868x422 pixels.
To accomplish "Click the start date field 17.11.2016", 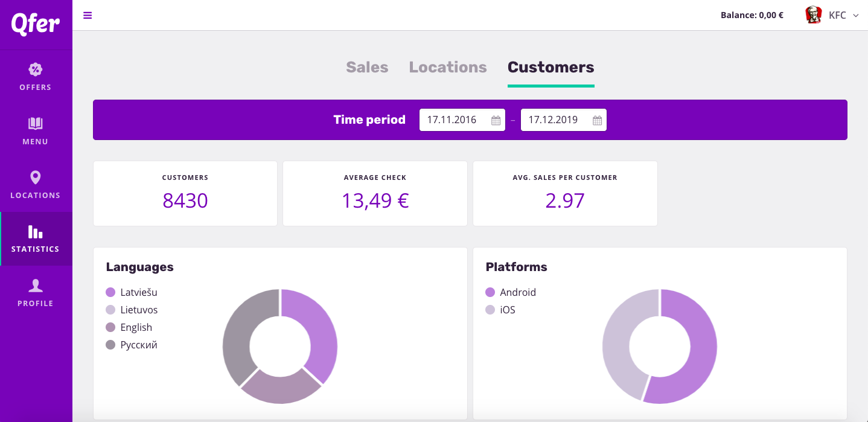I will (x=452, y=120).
